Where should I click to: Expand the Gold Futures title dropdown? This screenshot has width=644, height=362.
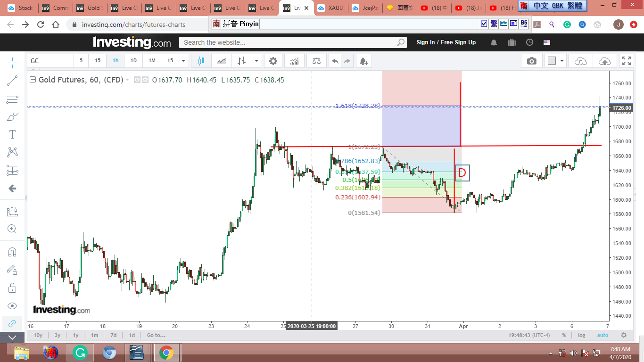click(x=127, y=80)
